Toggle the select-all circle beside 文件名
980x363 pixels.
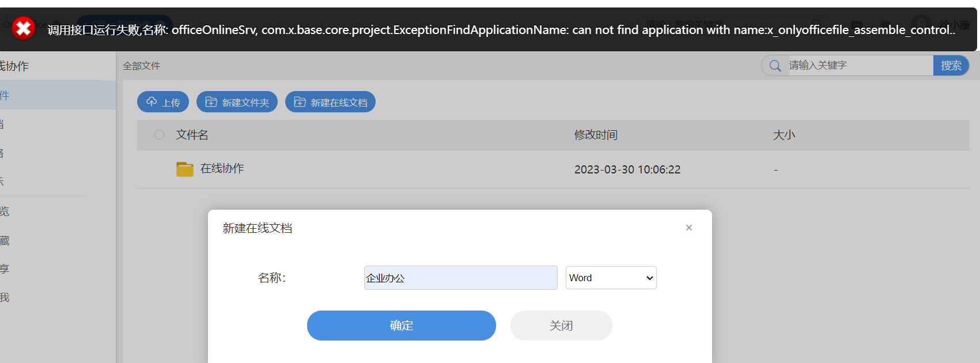160,135
